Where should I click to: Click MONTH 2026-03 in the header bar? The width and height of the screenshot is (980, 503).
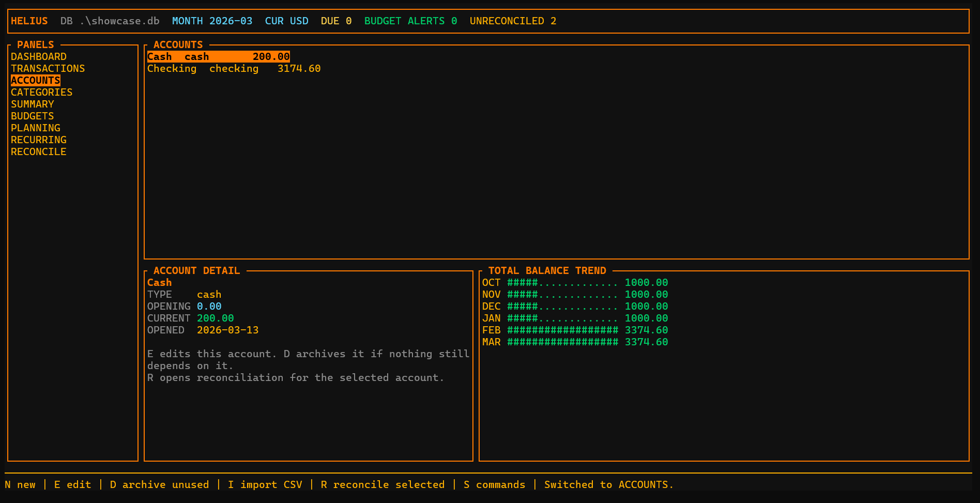pos(212,21)
